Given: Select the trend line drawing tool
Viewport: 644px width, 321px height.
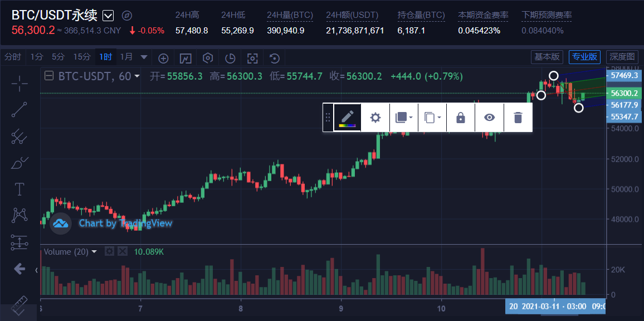Looking at the screenshot, I should coord(19,110).
